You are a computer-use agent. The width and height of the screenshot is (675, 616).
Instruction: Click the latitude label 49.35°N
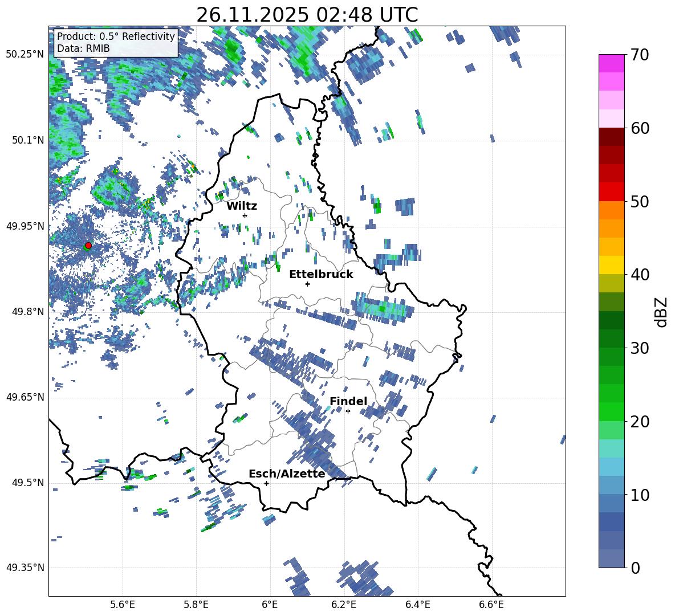tap(25, 568)
